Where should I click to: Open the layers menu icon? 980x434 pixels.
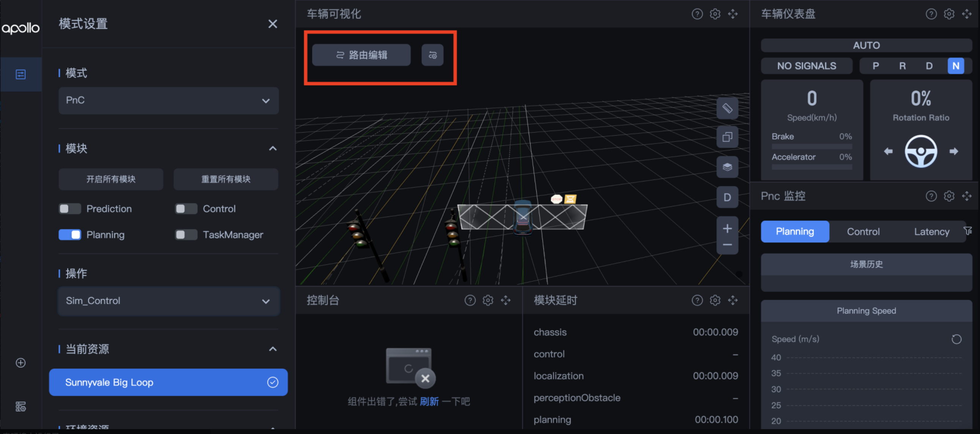[x=727, y=167]
